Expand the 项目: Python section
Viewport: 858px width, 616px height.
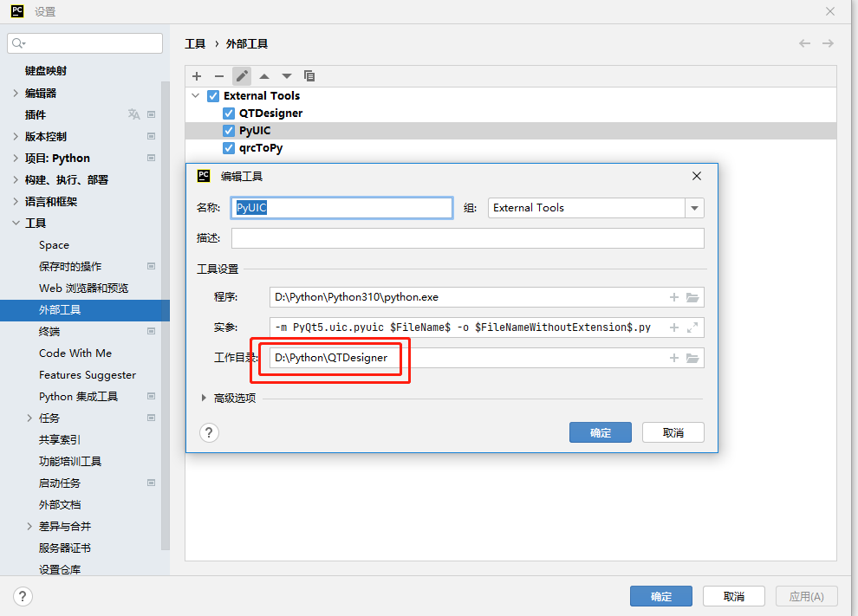16,158
